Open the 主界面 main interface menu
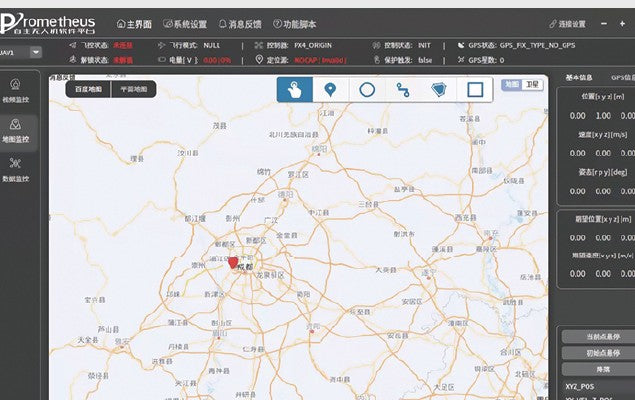Image resolution: width=635 pixels, height=400 pixels. click(134, 24)
